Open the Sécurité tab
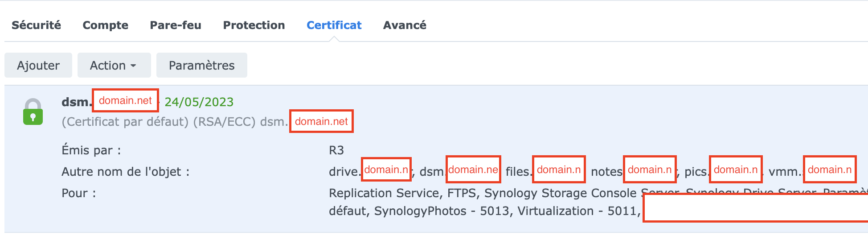Viewport: 868px width, 240px height. pos(36,25)
